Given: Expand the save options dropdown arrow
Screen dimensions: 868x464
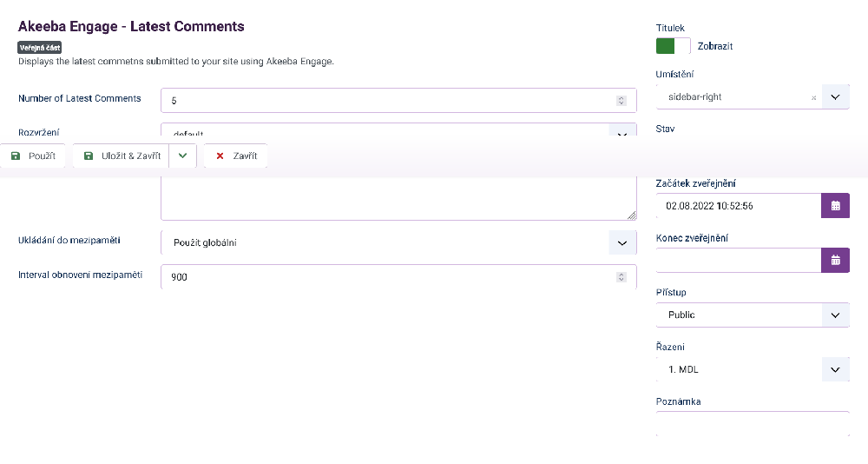Looking at the screenshot, I should 182,156.
